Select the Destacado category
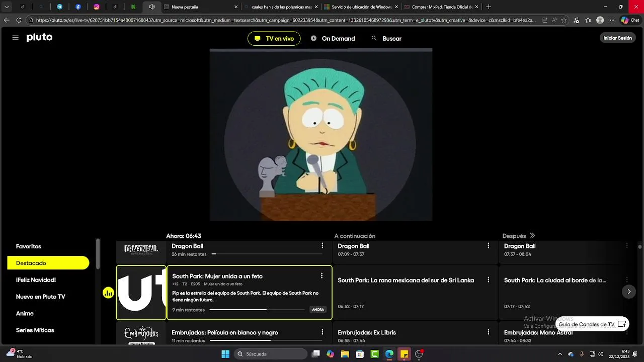 (x=48, y=263)
